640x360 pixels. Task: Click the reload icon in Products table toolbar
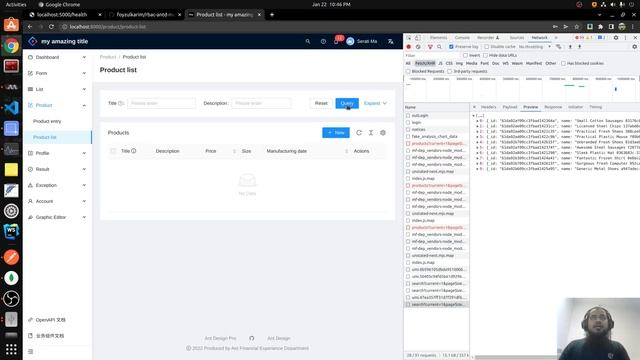coord(359,133)
